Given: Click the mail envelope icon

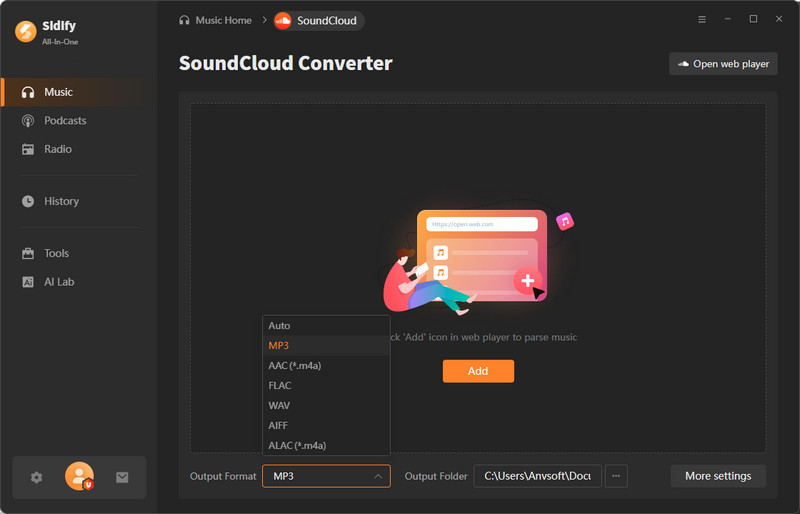Looking at the screenshot, I should [x=122, y=477].
